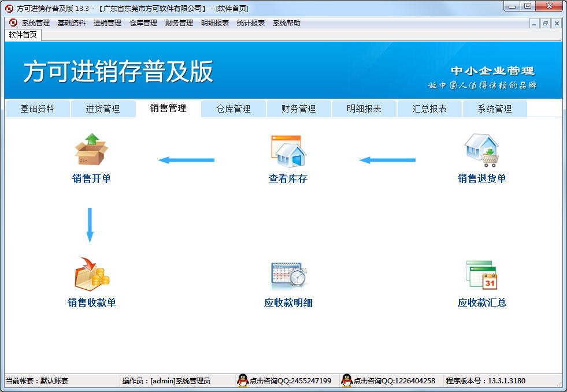
Task: Open the 仓库管理 menu in menu bar
Action: (x=143, y=23)
